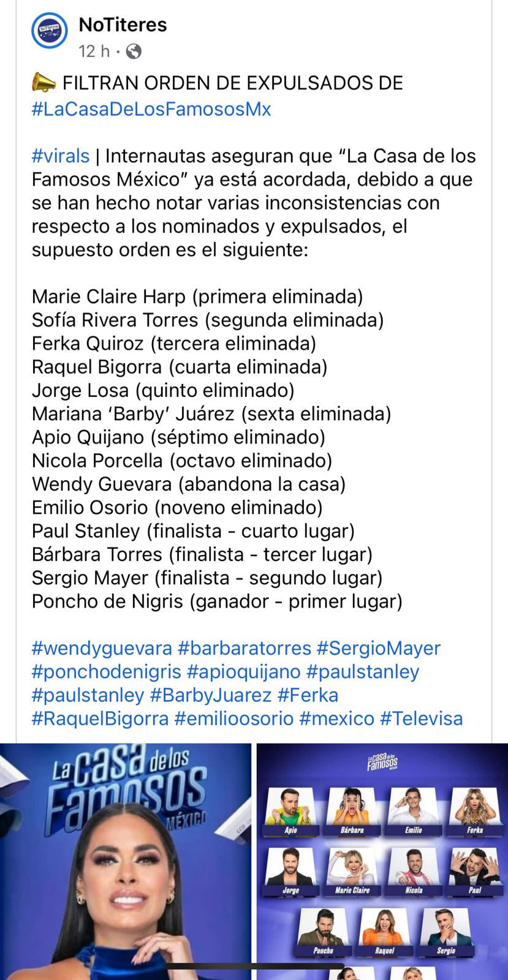This screenshot has height=980, width=508.
Task: Open the #ponchodenigris hashtag
Action: 107,672
